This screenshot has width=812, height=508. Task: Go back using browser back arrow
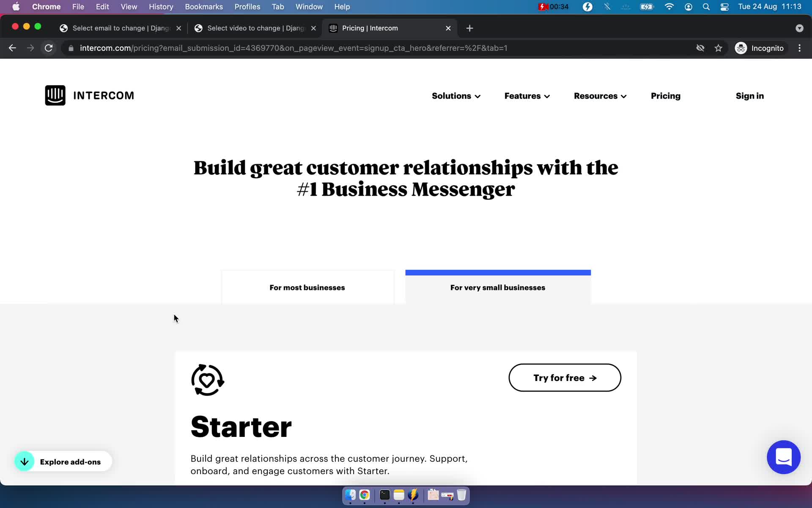click(12, 48)
